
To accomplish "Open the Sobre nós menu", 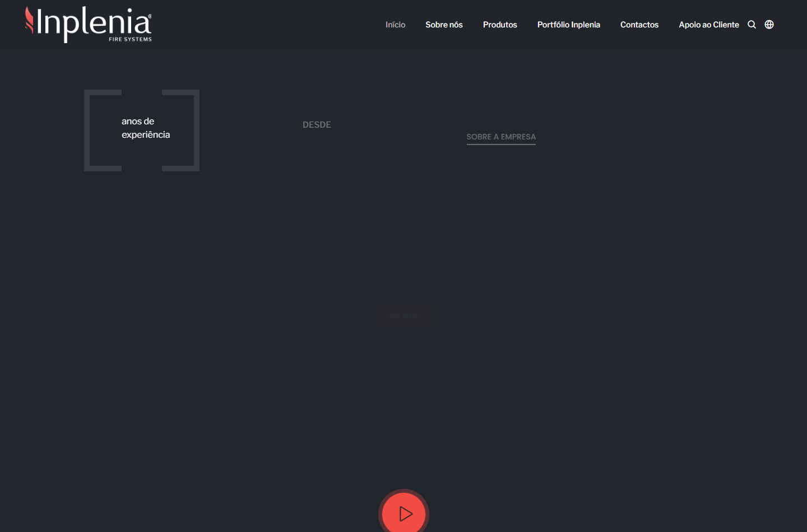I will click(444, 25).
